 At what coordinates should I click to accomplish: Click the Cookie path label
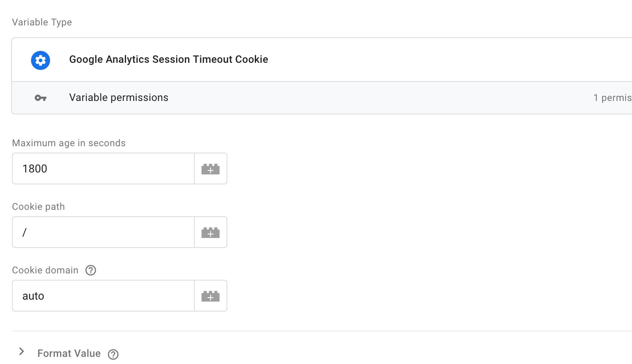click(38, 207)
